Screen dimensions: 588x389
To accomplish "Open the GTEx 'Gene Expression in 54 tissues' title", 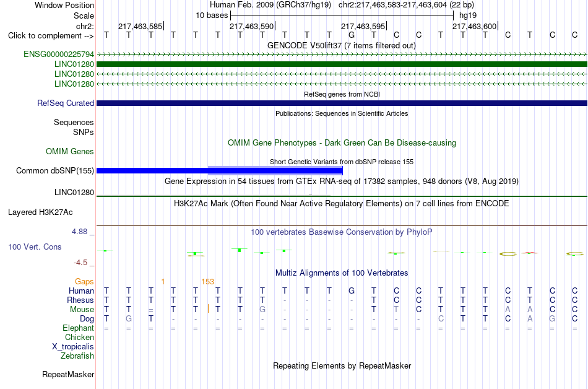I will click(x=342, y=181).
